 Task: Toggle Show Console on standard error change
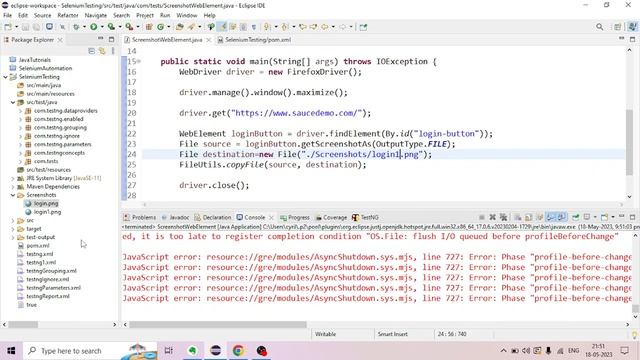(562, 217)
